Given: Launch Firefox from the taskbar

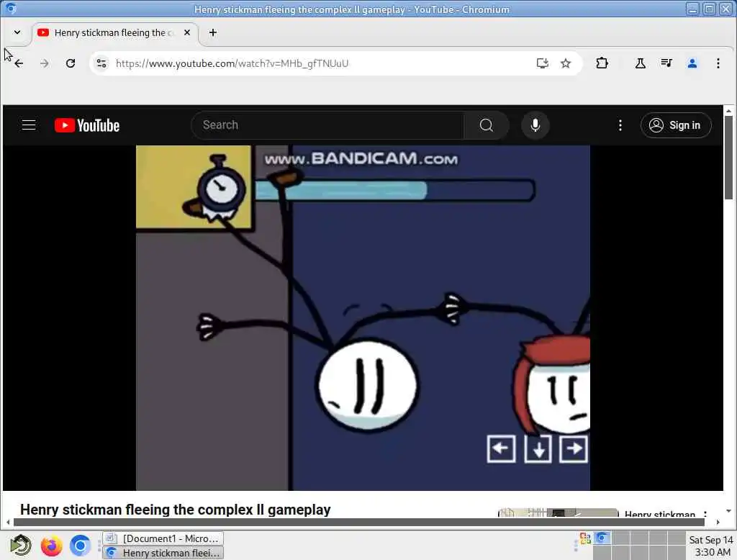Looking at the screenshot, I should (x=51, y=546).
